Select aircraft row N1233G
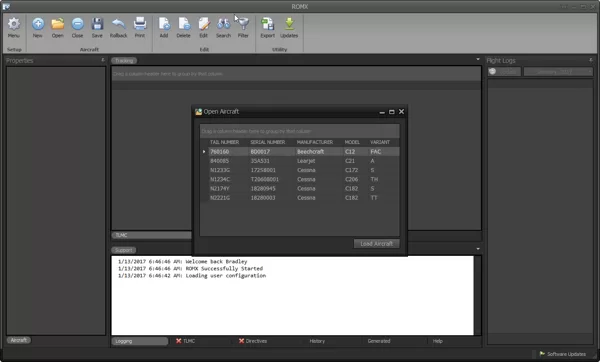 coord(300,170)
